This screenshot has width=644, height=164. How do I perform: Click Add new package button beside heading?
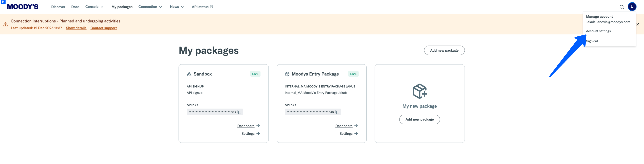(444, 50)
